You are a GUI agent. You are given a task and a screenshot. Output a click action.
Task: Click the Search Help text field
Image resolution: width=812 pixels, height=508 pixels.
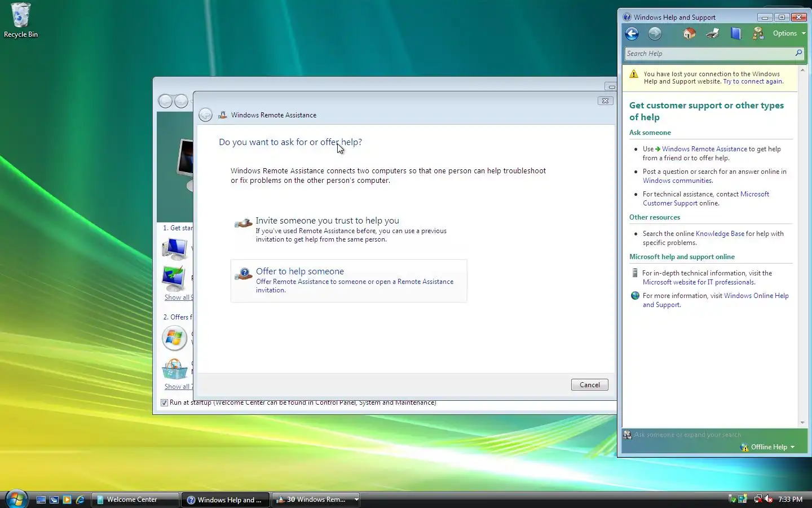[708, 54]
